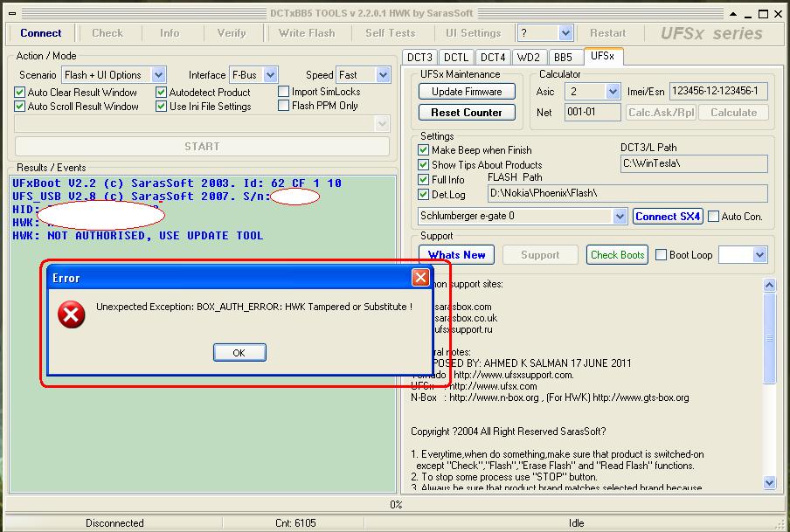The image size is (790, 532).
Task: Click the Self Tests toolbar button
Action: (x=391, y=33)
